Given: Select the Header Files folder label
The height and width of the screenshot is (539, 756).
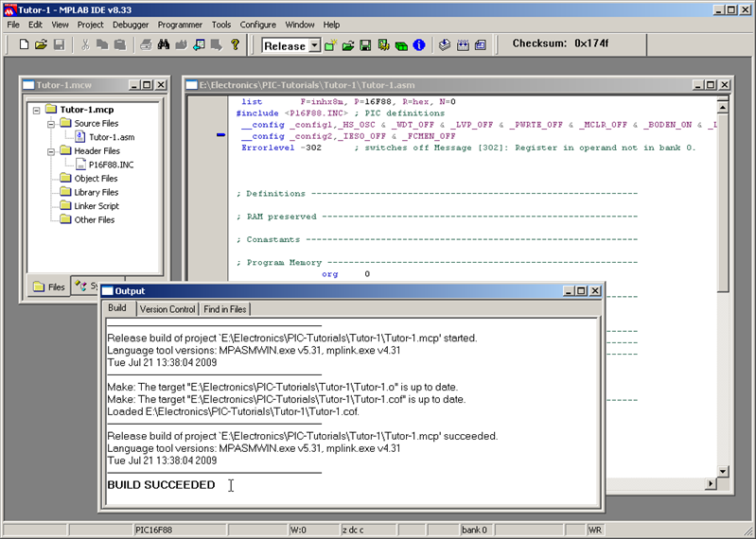Looking at the screenshot, I should 97,150.
